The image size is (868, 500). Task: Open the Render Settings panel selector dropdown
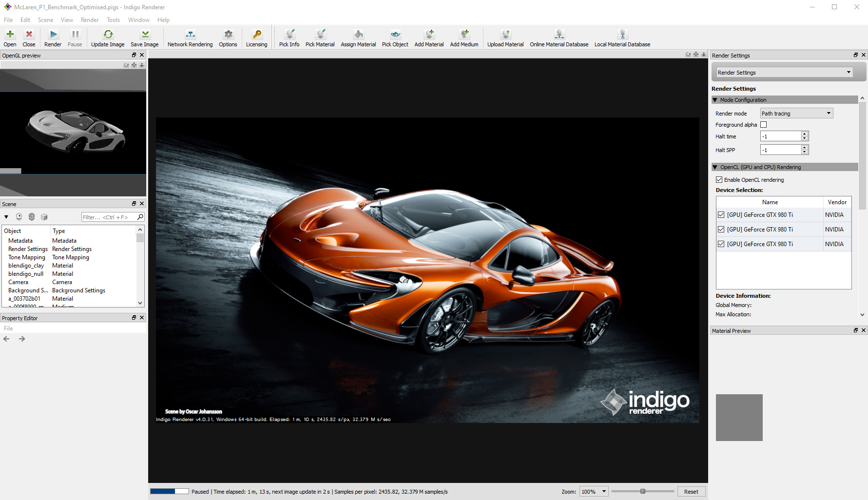[785, 73]
